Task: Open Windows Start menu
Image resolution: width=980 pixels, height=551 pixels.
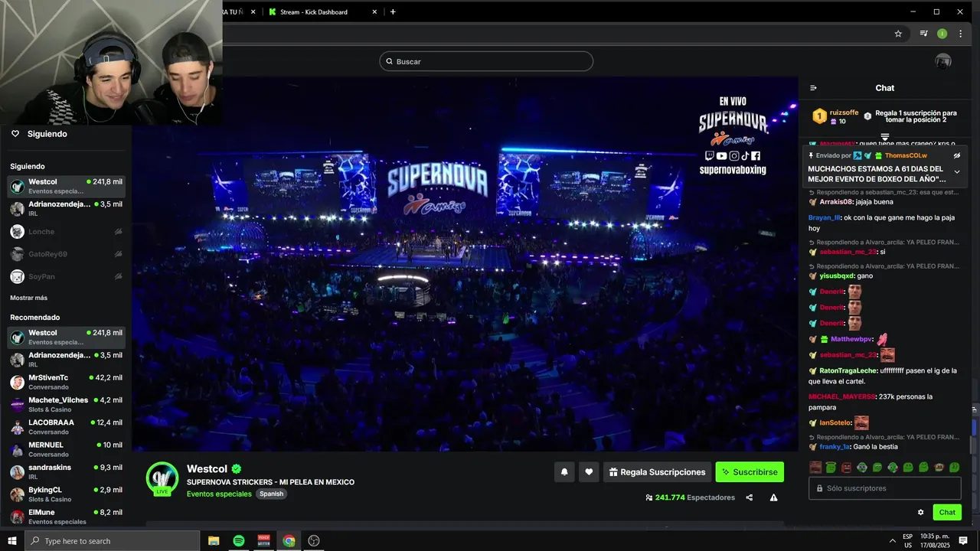Action: pos(12,541)
